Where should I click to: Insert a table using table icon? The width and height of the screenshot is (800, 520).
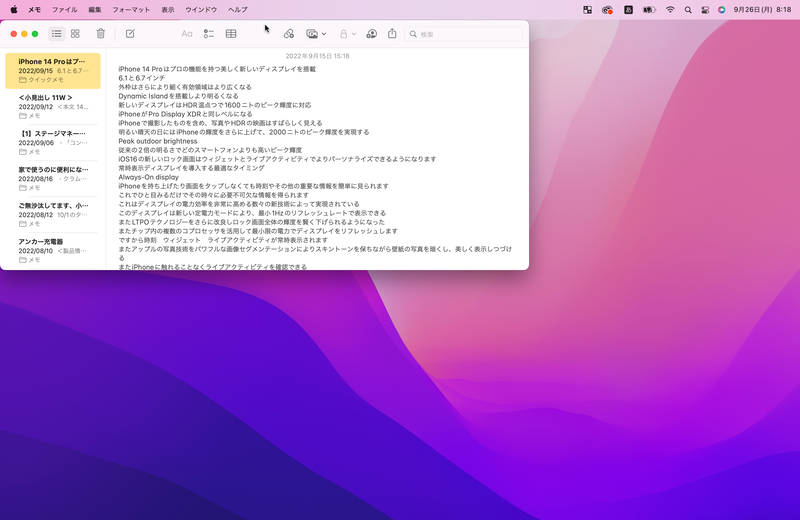pos(231,34)
